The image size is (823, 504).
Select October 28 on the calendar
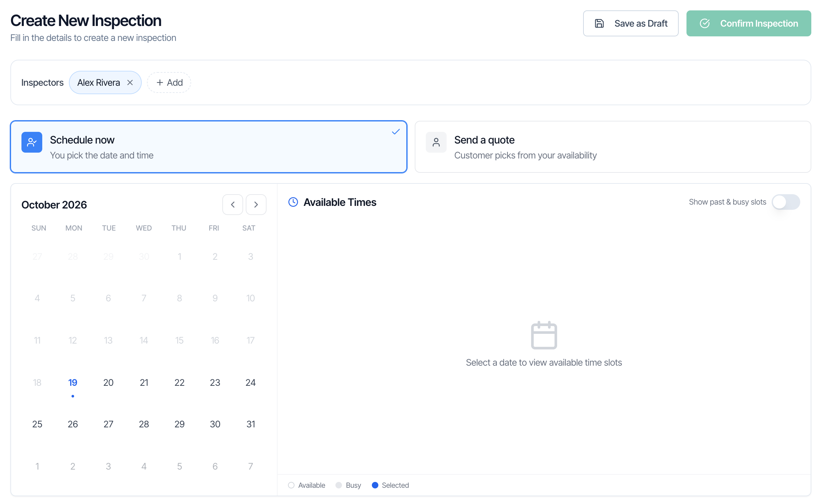coord(144,424)
